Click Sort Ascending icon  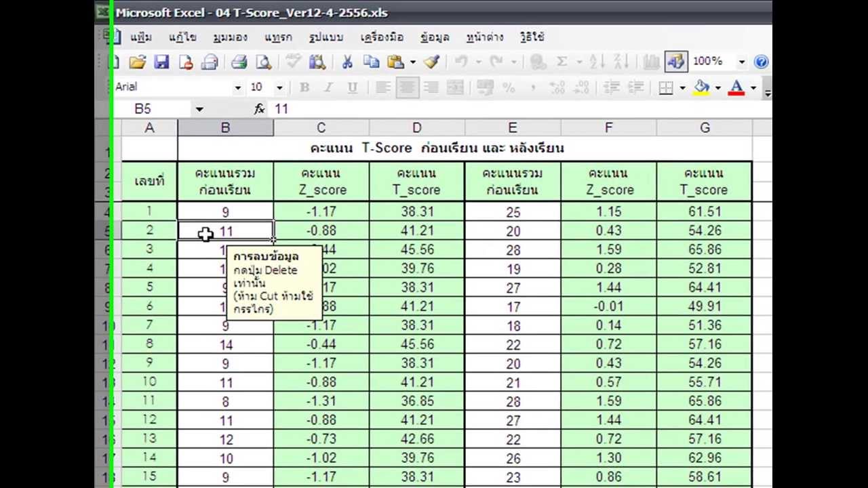click(x=597, y=62)
